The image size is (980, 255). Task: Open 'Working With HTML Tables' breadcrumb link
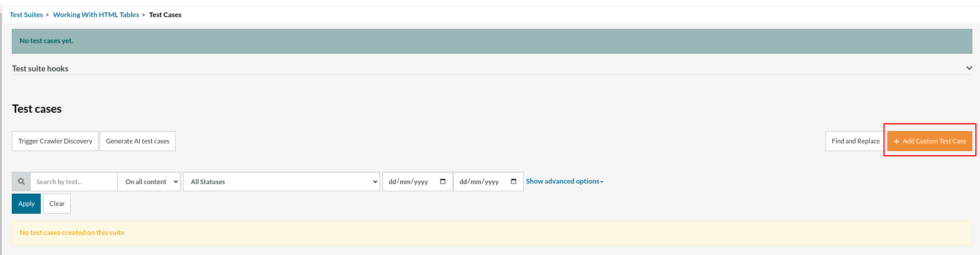pos(96,15)
